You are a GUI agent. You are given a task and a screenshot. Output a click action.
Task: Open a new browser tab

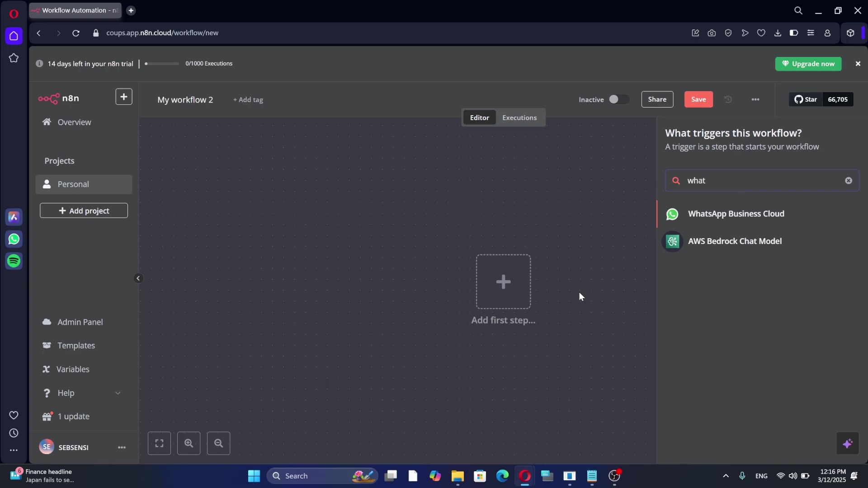[x=131, y=10]
